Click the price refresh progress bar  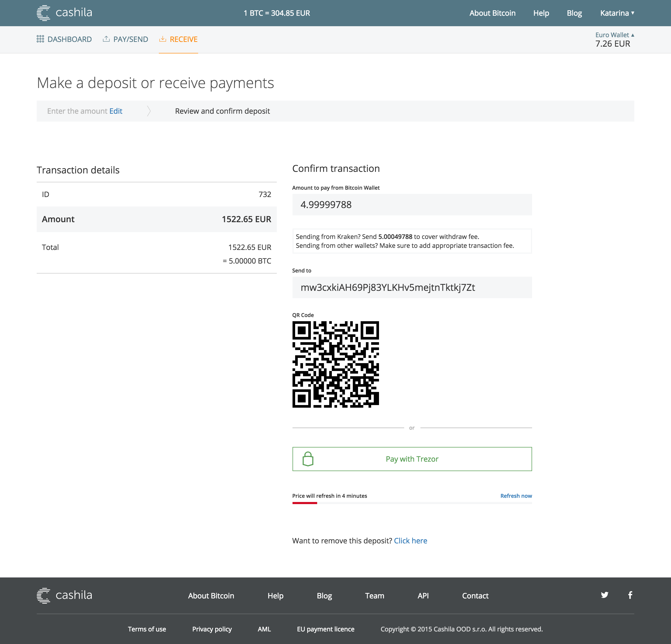pyautogui.click(x=412, y=503)
